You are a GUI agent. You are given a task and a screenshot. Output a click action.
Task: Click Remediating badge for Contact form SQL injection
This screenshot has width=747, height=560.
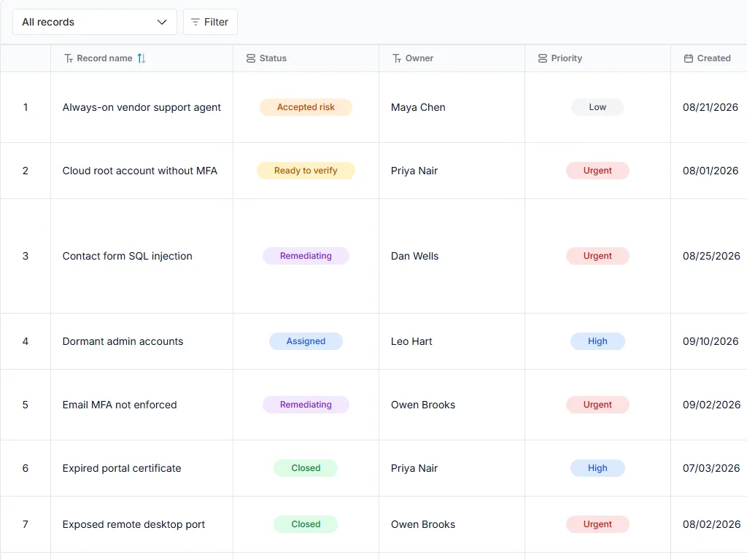point(306,256)
